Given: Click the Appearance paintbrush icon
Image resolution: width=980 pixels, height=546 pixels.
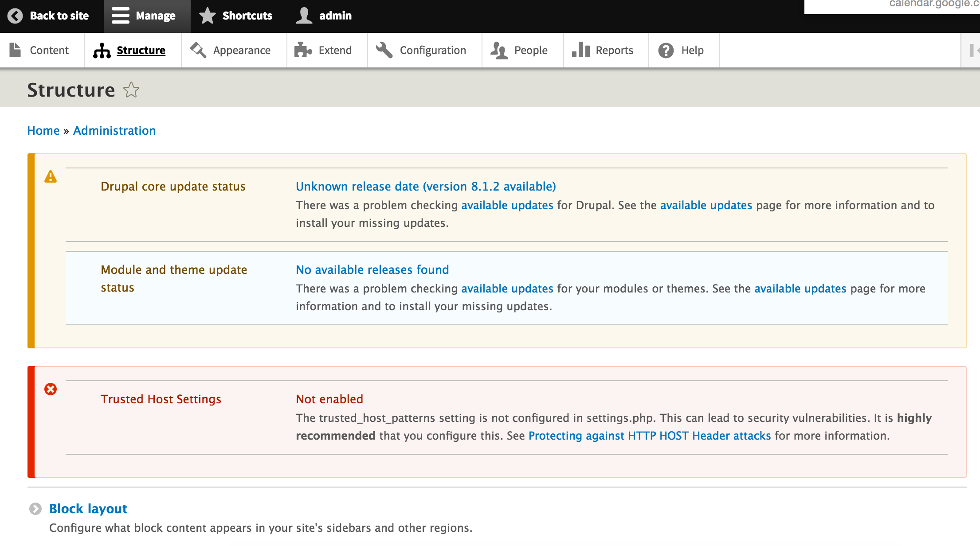Looking at the screenshot, I should [x=198, y=50].
